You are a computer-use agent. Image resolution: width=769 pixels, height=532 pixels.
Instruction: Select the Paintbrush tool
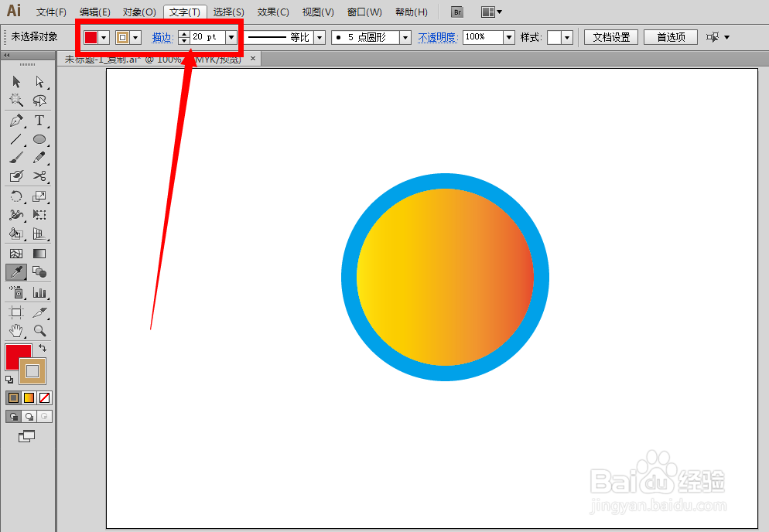(x=16, y=158)
